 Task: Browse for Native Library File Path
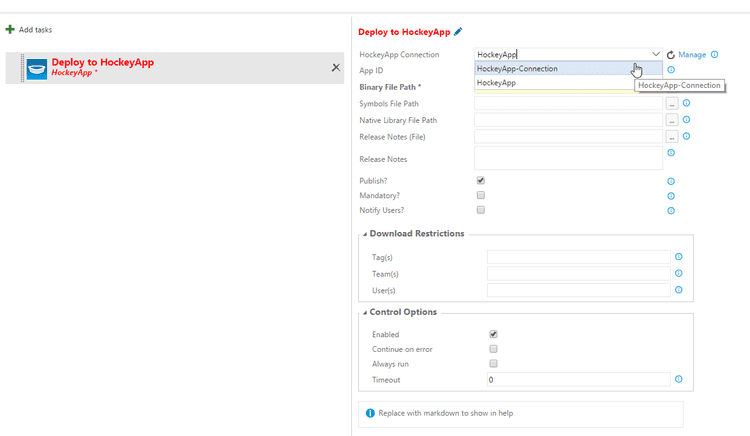[x=672, y=120]
